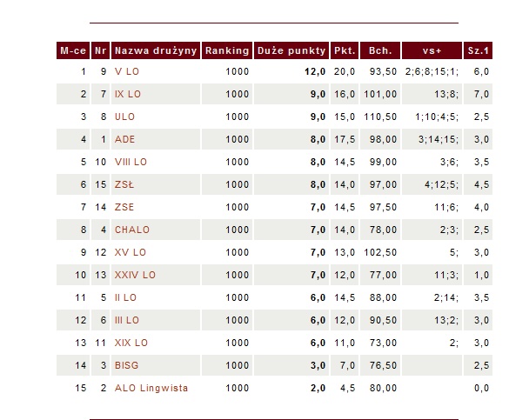The width and height of the screenshot is (529, 420).
Task: Click the Nazwa drużyny column header
Action: [156, 50]
